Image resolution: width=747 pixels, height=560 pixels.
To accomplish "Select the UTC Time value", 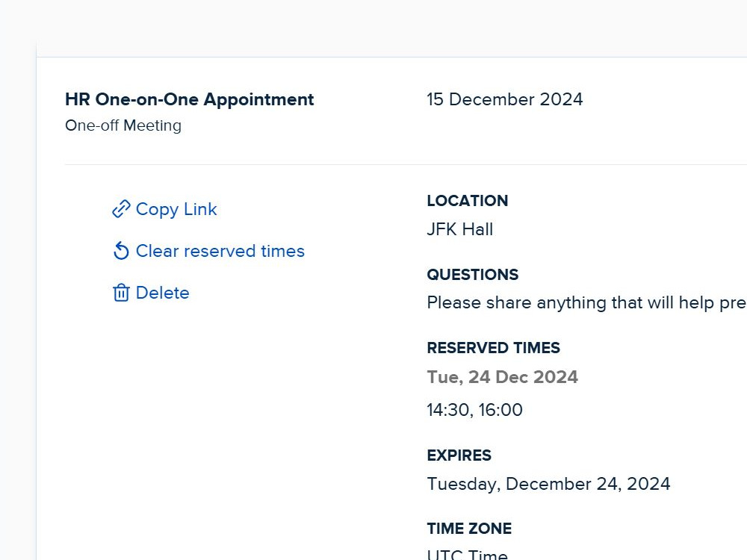I will point(468,554).
